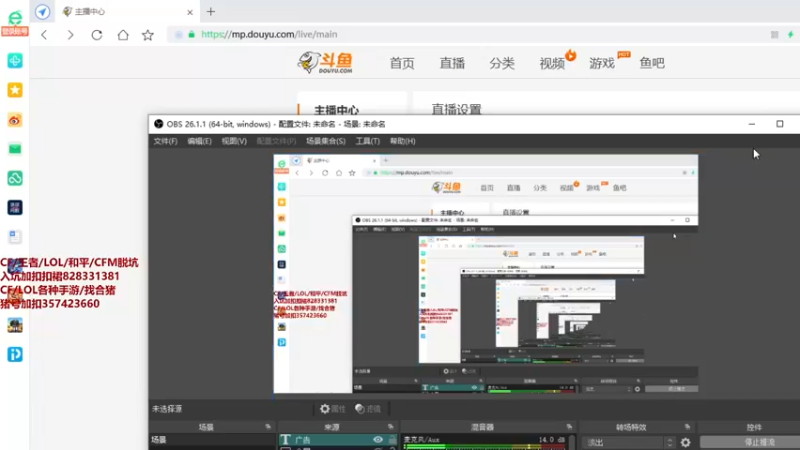800x450 pixels.
Task: Pop out the 混音器 dock panel icon
Action: point(569,427)
